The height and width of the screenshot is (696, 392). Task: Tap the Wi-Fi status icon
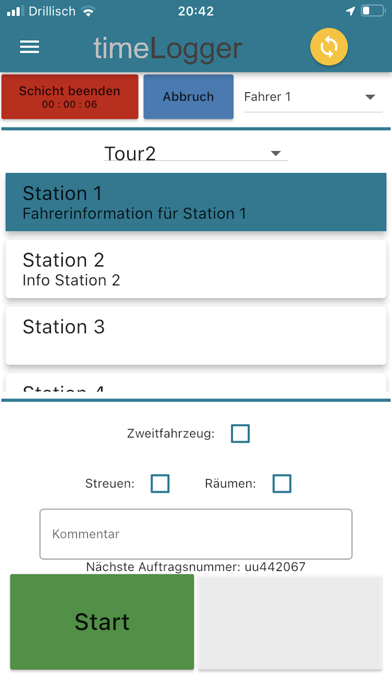point(89,12)
